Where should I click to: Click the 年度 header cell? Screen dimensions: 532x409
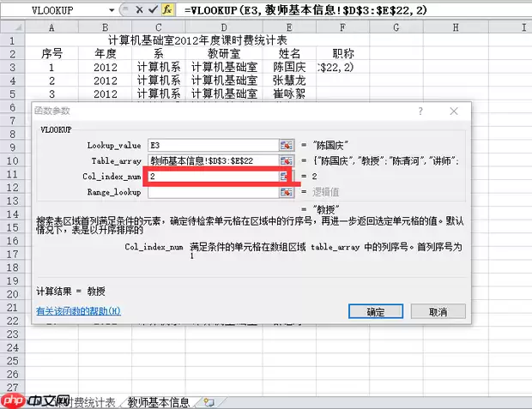pos(106,53)
